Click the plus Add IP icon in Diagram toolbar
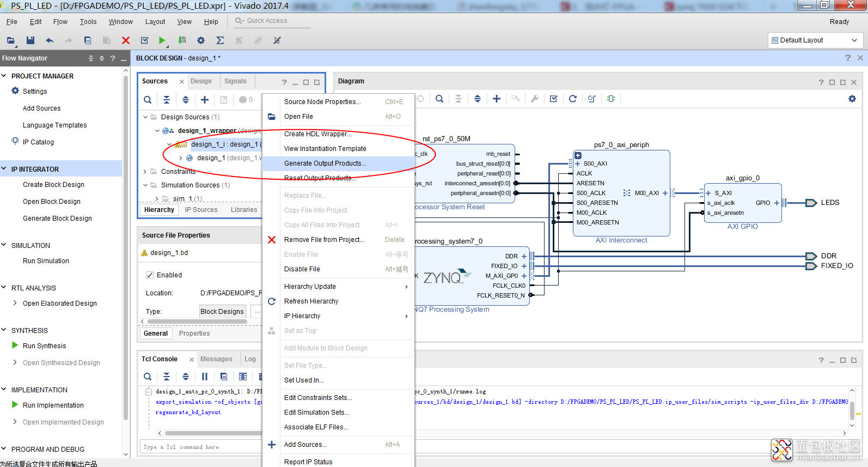Image resolution: width=868 pixels, height=467 pixels. point(497,99)
